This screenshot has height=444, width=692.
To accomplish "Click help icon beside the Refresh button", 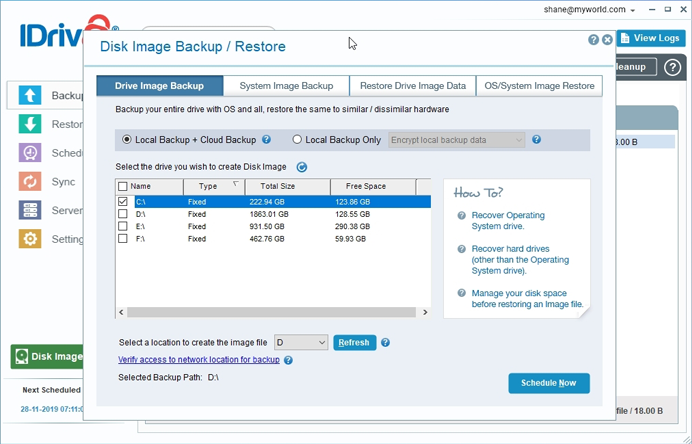I will (x=385, y=342).
